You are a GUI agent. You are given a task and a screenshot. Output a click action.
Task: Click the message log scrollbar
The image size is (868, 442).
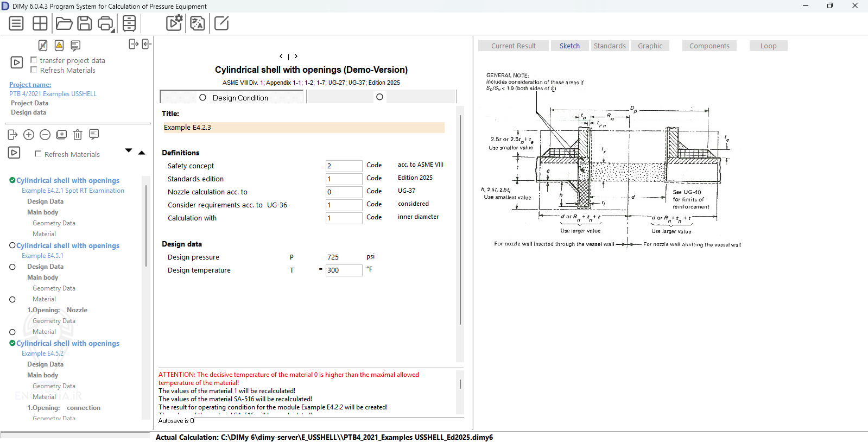460,384
